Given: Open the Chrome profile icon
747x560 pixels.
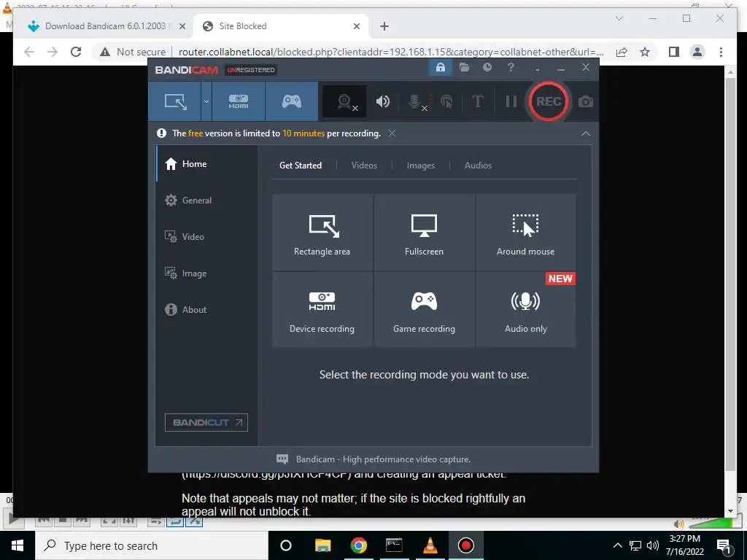Looking at the screenshot, I should point(697,52).
